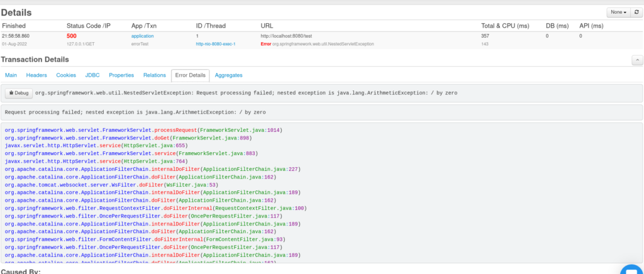The image size is (644, 274).
Task: Open the None dropdown
Action: click(x=619, y=13)
